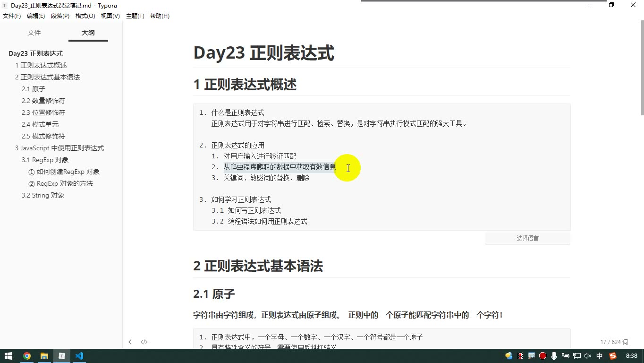Jump to outline section 2.3 位置修饰符
Screen dimensions: 644x363
coord(43,112)
